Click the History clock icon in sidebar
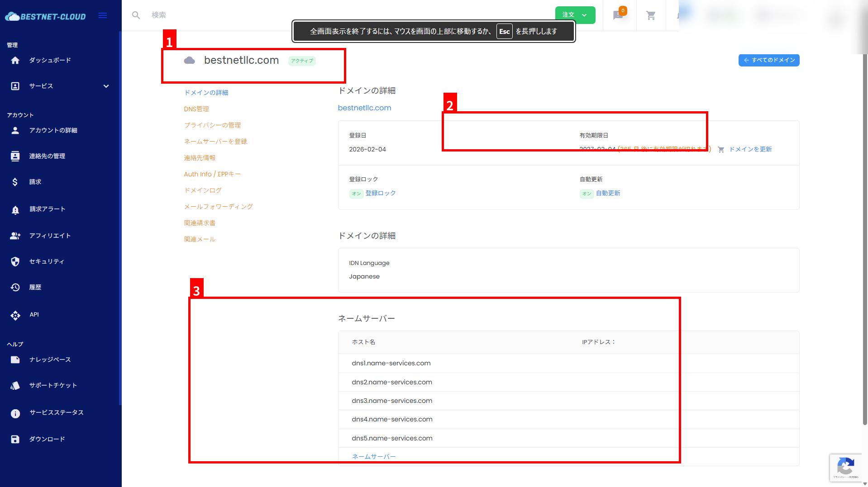Image resolution: width=868 pixels, height=487 pixels. 15,287
